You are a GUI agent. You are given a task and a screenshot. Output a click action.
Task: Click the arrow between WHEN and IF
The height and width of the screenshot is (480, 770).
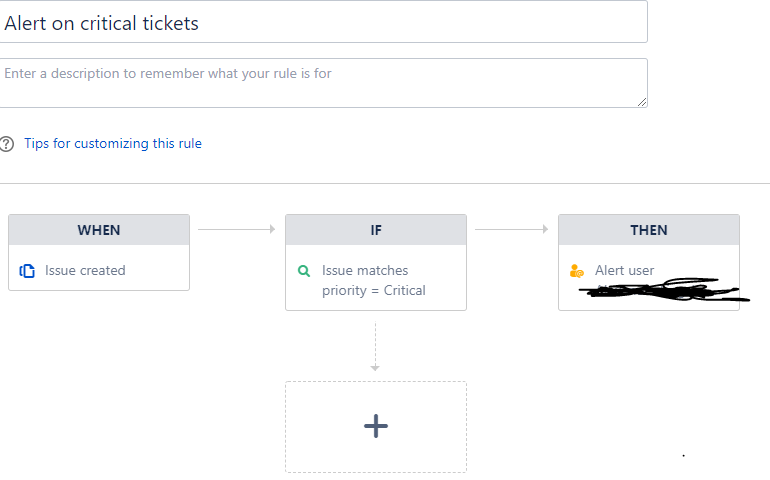[237, 229]
